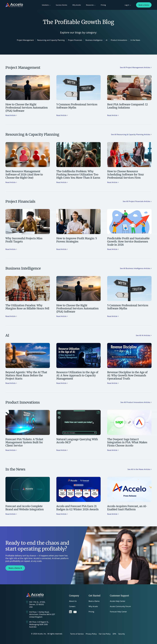Open About Us in the footer
157x644 pixels.
(73, 601)
